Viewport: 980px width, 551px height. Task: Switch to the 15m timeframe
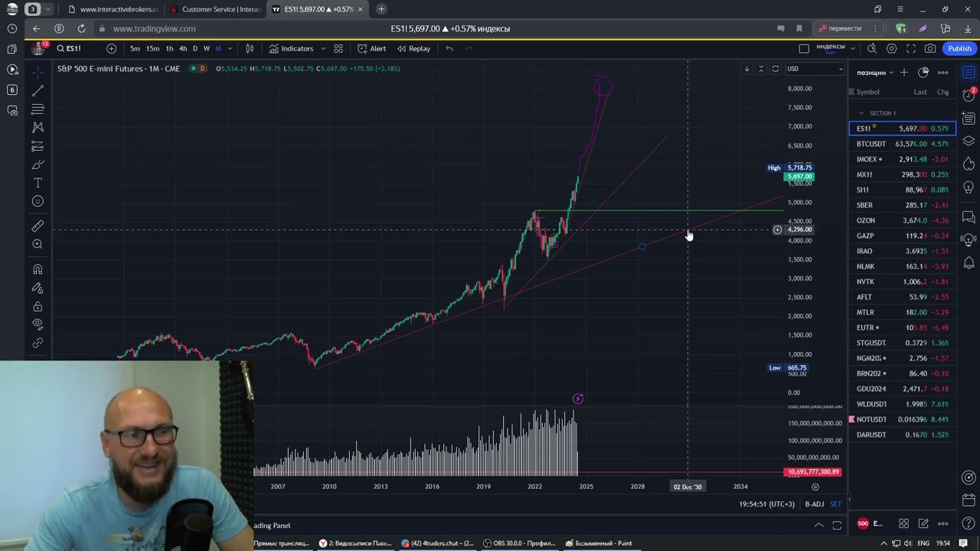(x=153, y=48)
